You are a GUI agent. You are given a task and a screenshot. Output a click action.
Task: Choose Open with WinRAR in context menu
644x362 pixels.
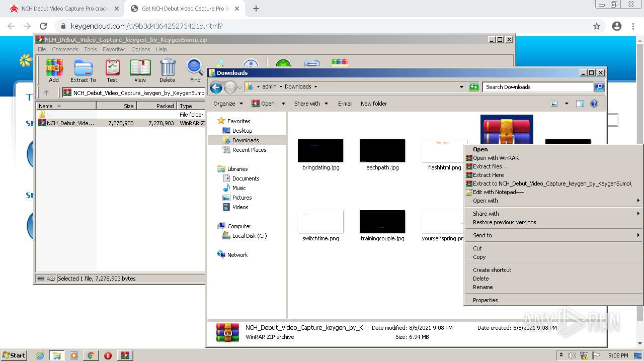553,158
